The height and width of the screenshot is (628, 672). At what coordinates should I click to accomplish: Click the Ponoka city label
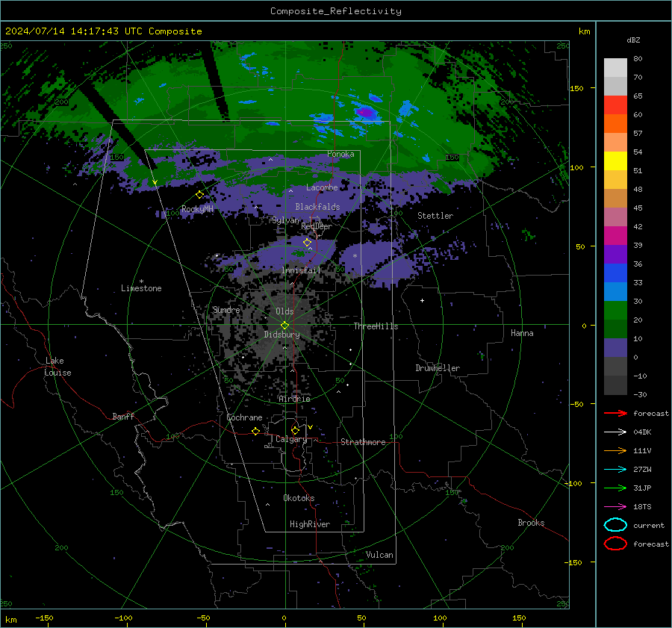(x=340, y=154)
